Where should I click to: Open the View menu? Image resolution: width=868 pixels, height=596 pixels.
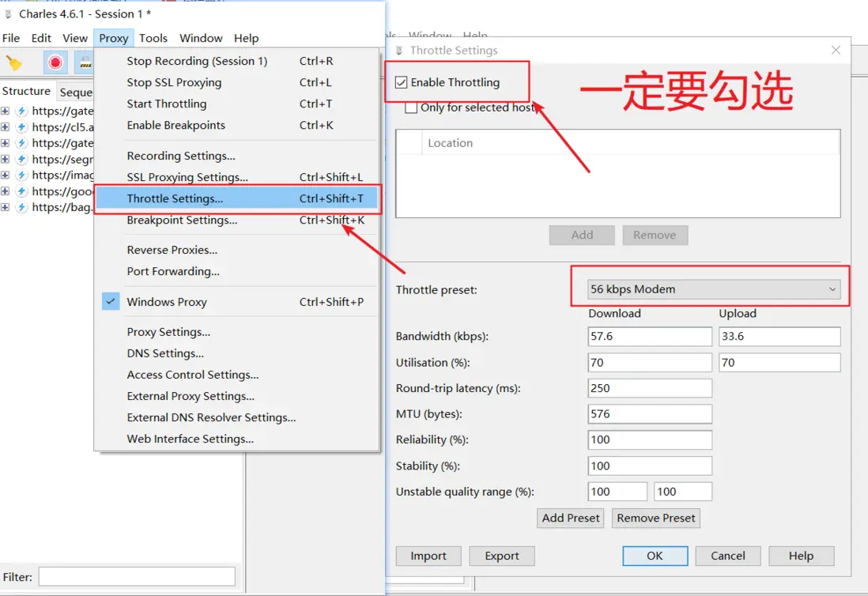[75, 38]
